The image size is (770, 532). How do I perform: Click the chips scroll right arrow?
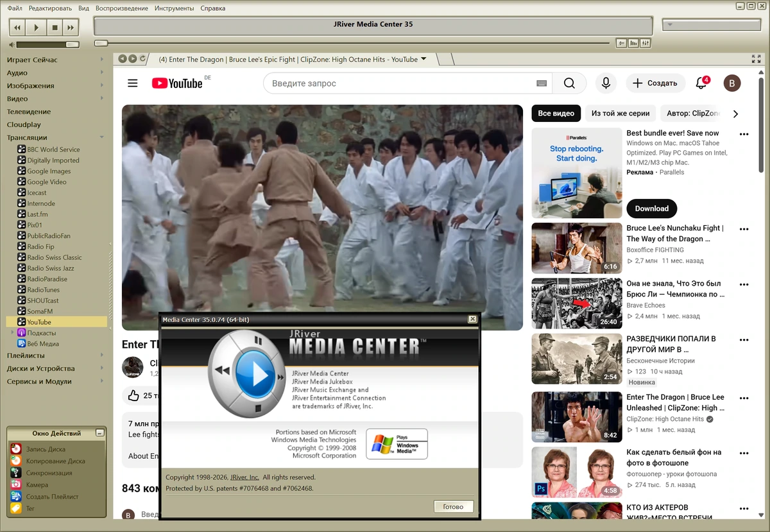[x=735, y=114]
